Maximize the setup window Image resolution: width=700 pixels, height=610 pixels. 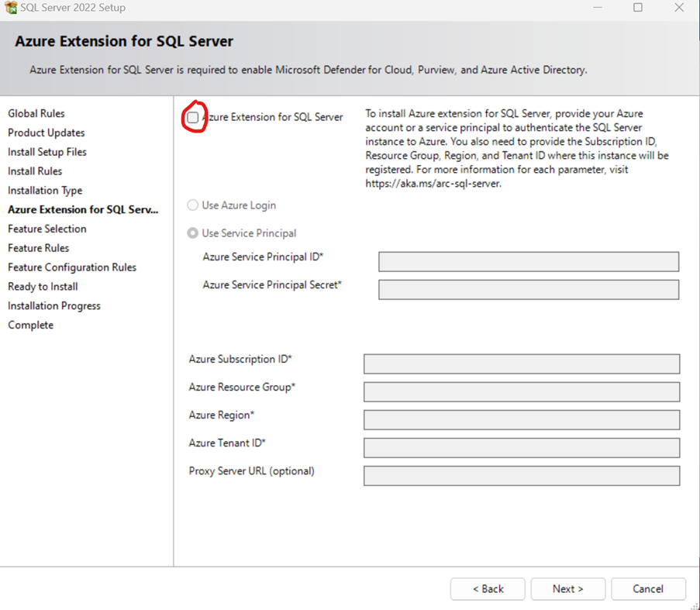click(638, 8)
